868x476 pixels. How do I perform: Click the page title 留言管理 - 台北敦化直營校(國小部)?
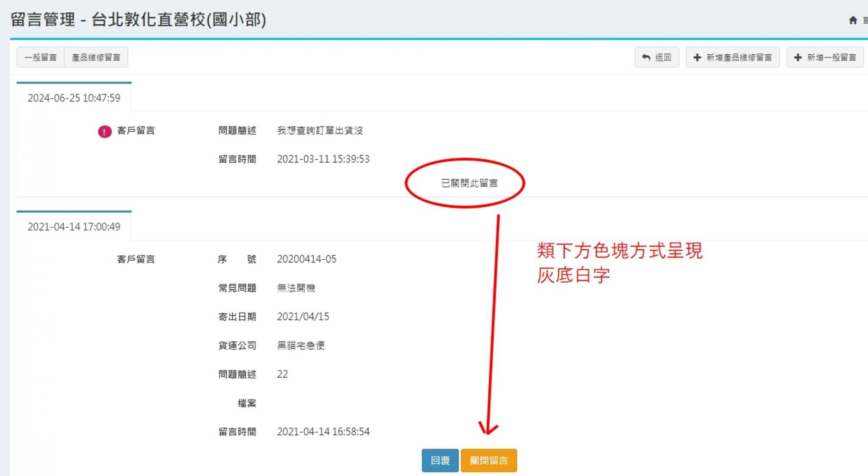[138, 19]
